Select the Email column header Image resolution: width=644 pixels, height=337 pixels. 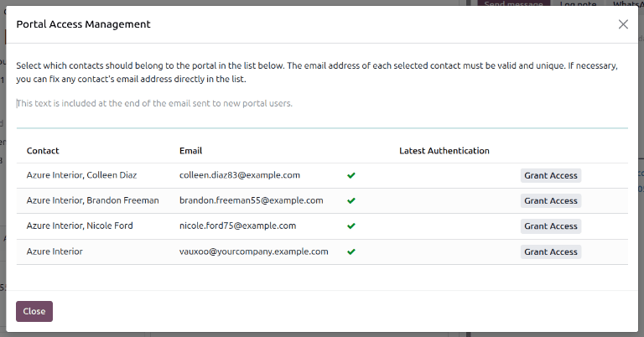191,151
